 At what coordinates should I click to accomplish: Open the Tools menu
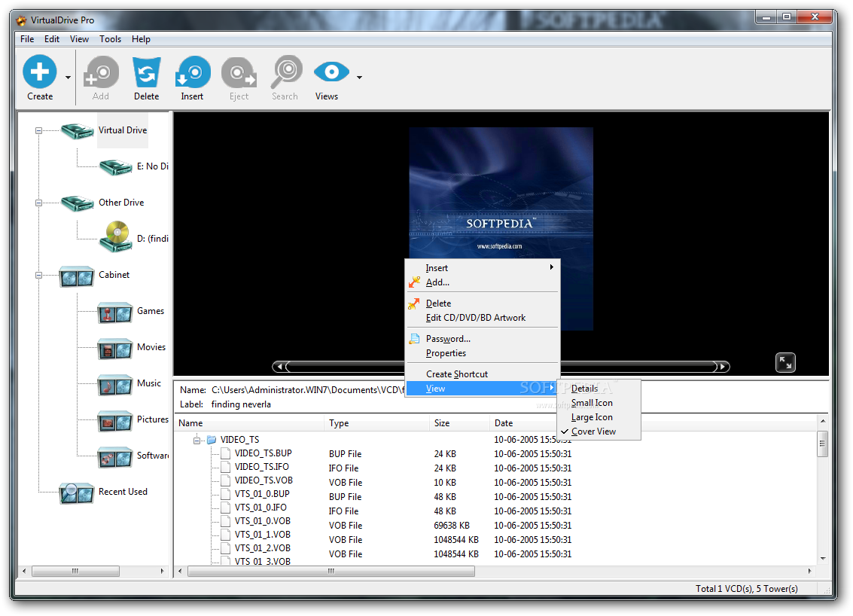110,38
